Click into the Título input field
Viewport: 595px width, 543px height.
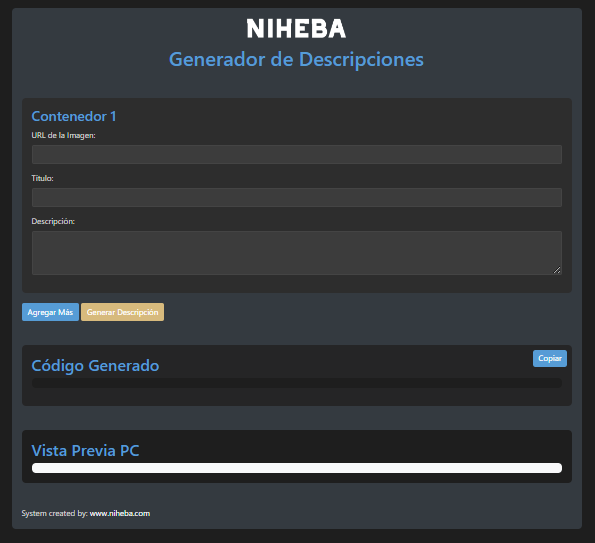coord(297,197)
